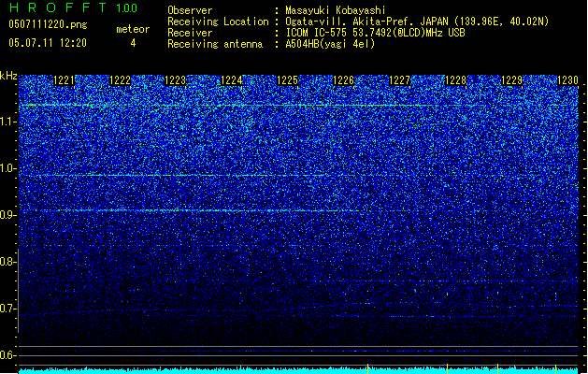Viewport: 588px width, 374px height.
Task: Click the kHz axis unit label
Action: point(8,76)
